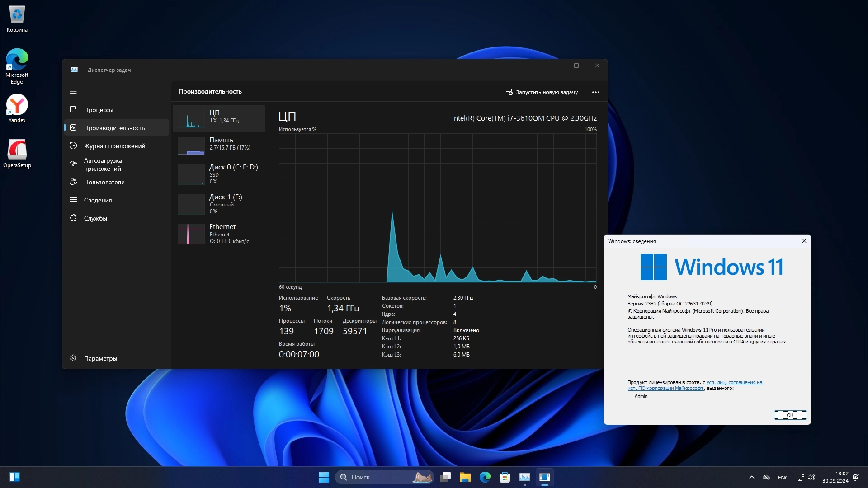The height and width of the screenshot is (488, 868).
Task: Select the Ethernet performance item
Action: click(219, 234)
